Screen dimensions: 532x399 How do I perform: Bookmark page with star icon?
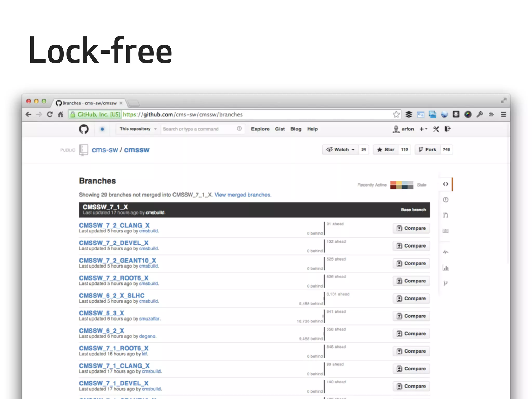click(396, 115)
